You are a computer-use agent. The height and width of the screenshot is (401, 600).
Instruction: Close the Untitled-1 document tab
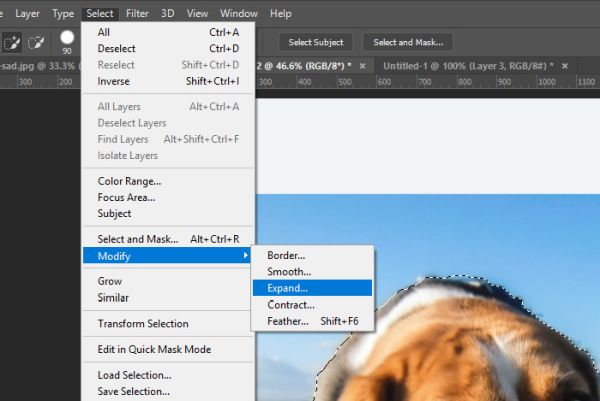(565, 66)
